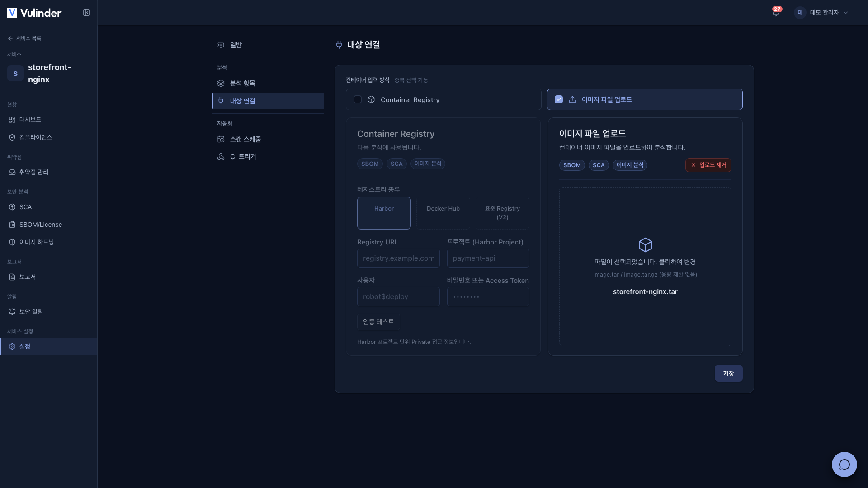868x488 pixels.
Task: Click the Vulinder logo
Action: coord(34,13)
